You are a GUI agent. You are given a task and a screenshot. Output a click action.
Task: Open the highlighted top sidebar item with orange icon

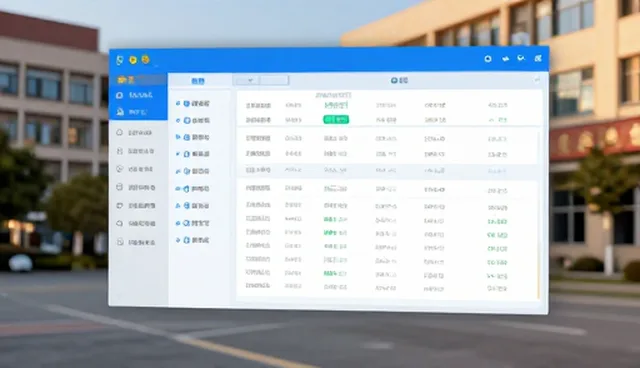coord(138,80)
